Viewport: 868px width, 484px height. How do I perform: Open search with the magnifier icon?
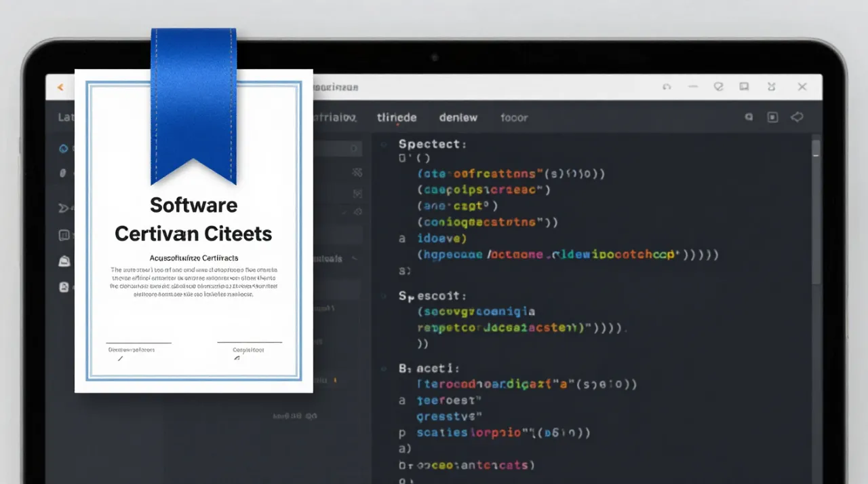pyautogui.click(x=749, y=117)
